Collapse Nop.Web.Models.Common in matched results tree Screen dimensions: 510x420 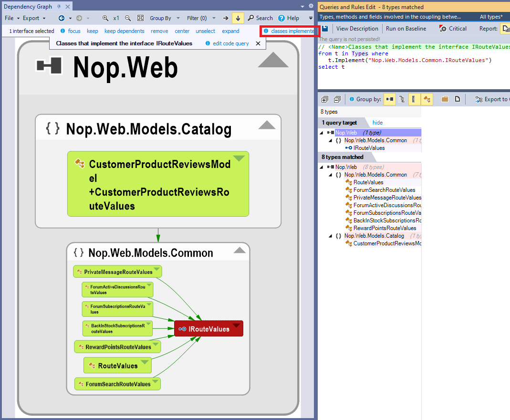[x=331, y=175]
